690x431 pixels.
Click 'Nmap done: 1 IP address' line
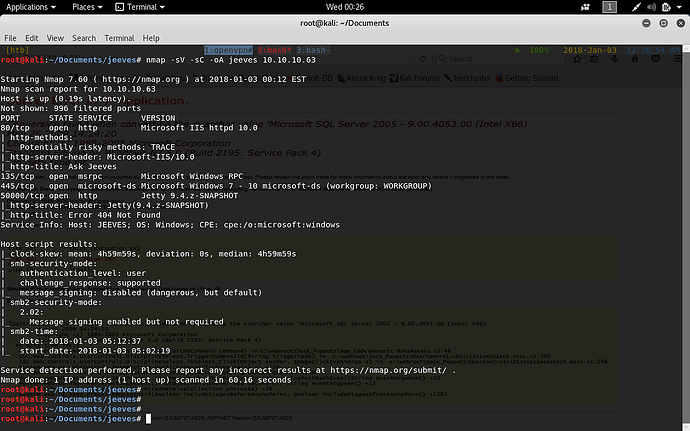point(146,380)
